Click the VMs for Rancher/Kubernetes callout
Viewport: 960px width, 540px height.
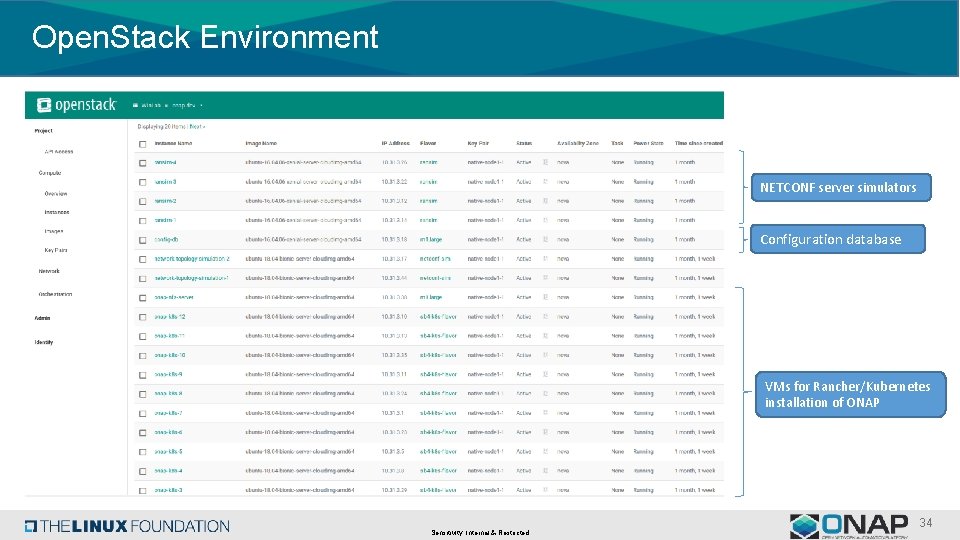click(x=850, y=394)
